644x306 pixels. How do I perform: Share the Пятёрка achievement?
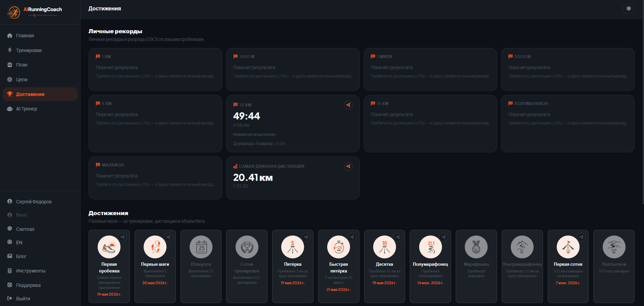pyautogui.click(x=306, y=237)
